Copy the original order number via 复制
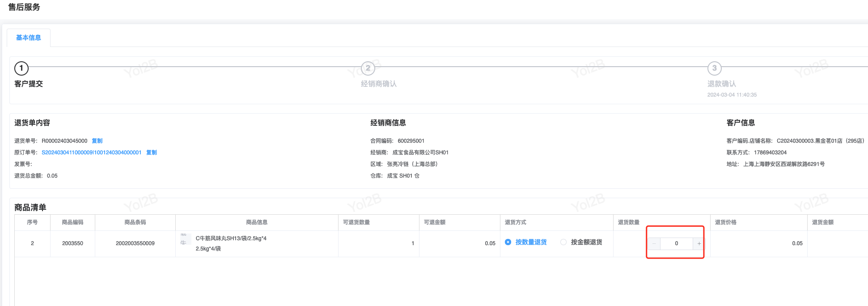 tap(152, 153)
